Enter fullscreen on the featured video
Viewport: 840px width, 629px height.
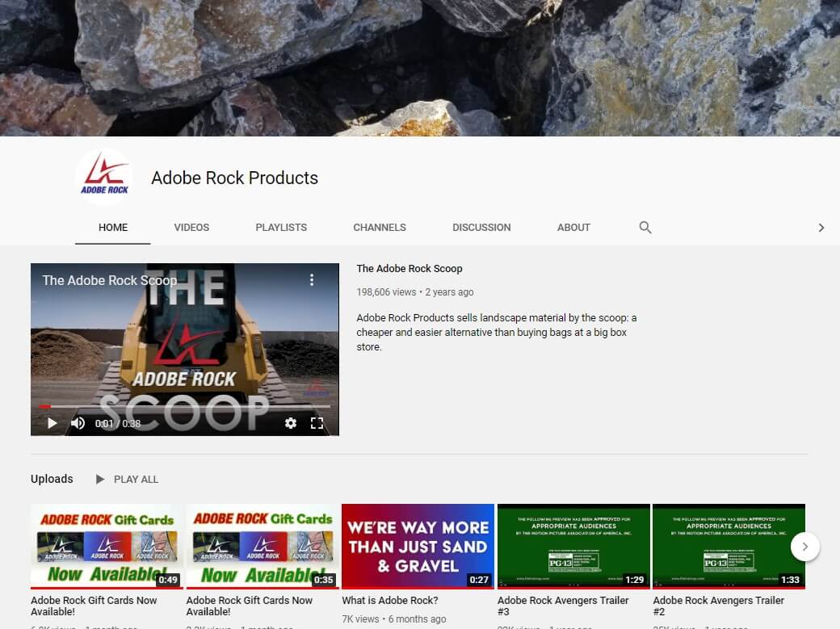coord(317,423)
